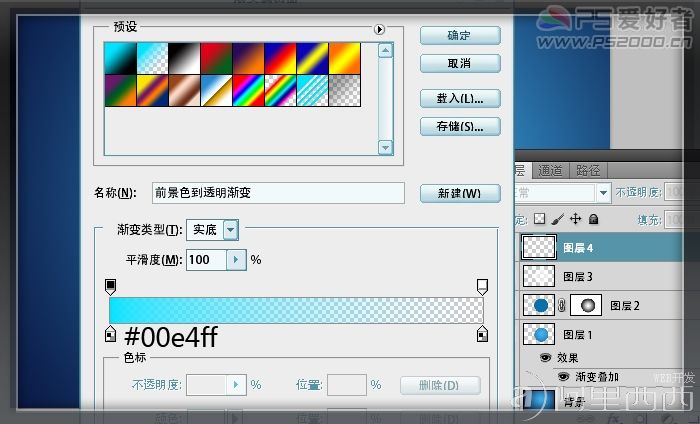Switch to the 通道 tab

tap(550, 170)
